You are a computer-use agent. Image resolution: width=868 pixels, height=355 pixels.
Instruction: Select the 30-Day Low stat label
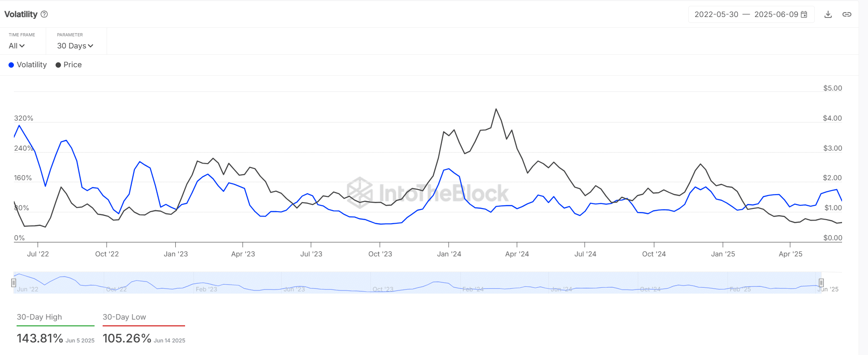click(124, 317)
